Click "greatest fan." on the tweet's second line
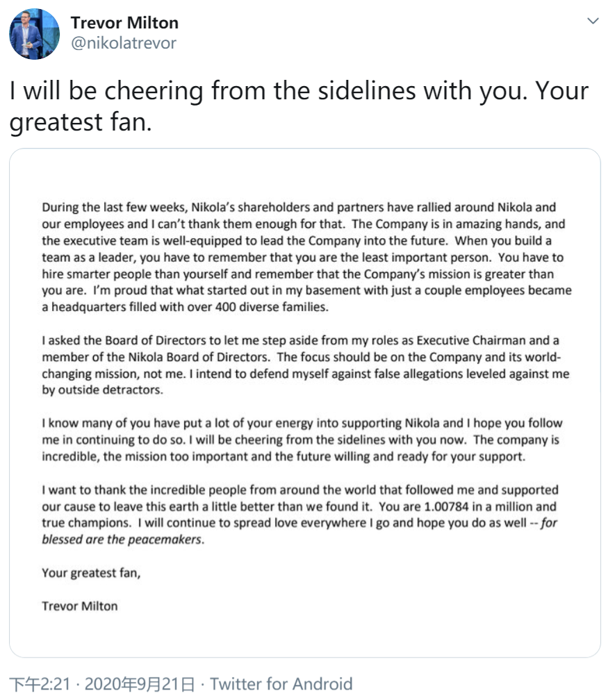 click(80, 124)
